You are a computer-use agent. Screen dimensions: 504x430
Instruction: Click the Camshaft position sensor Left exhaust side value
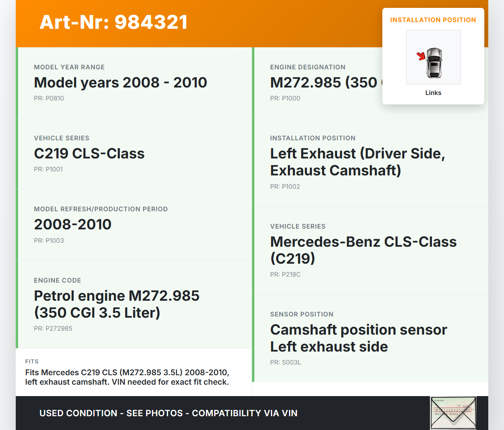(359, 338)
